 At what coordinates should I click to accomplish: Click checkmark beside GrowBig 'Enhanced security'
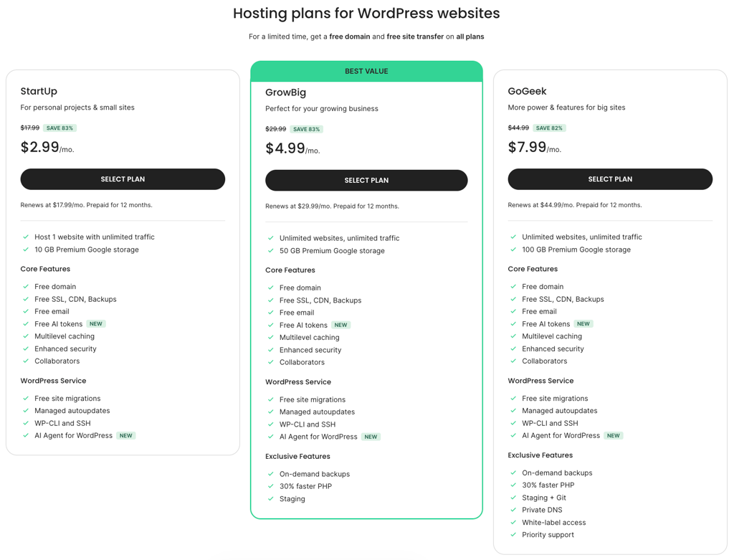(270, 350)
